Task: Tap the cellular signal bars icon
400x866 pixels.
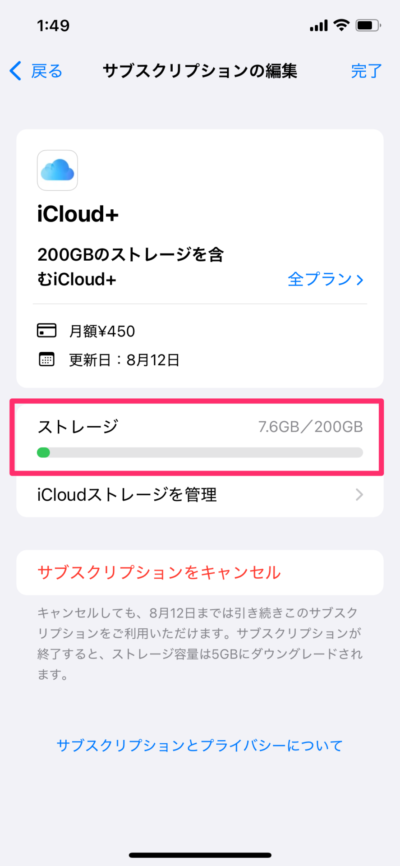Action: tap(320, 25)
